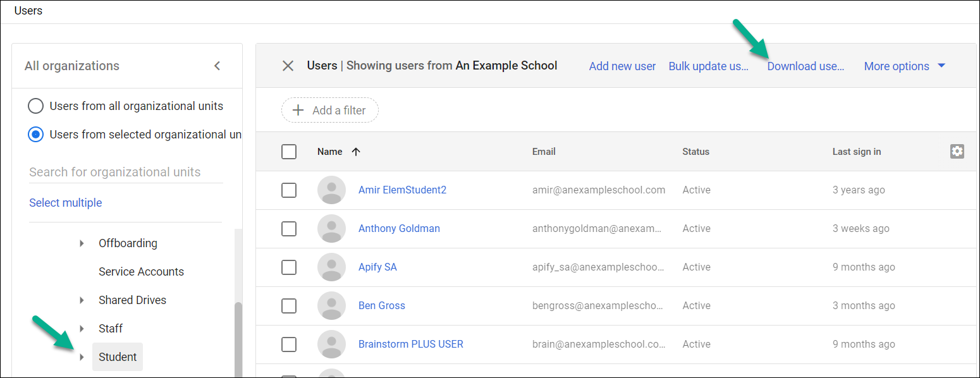Click the Last sign in column header
The width and height of the screenshot is (980, 378).
click(857, 152)
